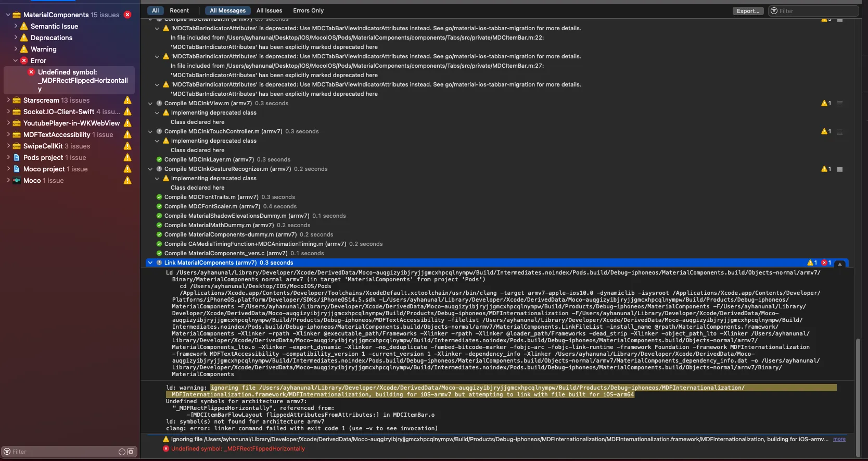This screenshot has height=461, width=868.
Task: Click the filter options icon in log filter
Action: [x=774, y=11]
